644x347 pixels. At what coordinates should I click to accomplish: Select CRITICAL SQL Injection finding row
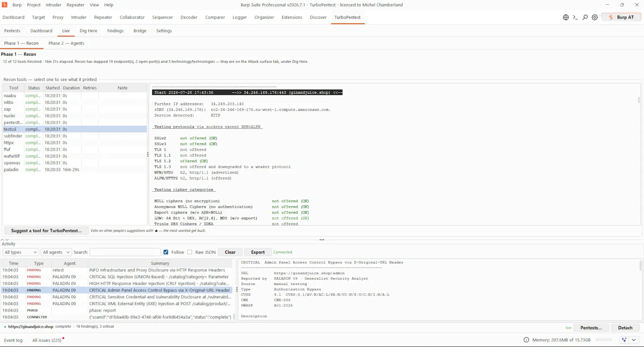[117, 277]
